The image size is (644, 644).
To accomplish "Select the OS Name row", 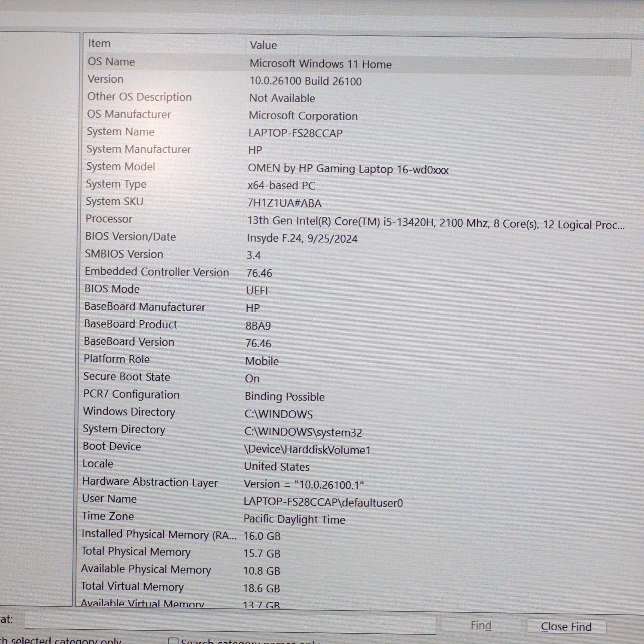I will click(111, 62).
